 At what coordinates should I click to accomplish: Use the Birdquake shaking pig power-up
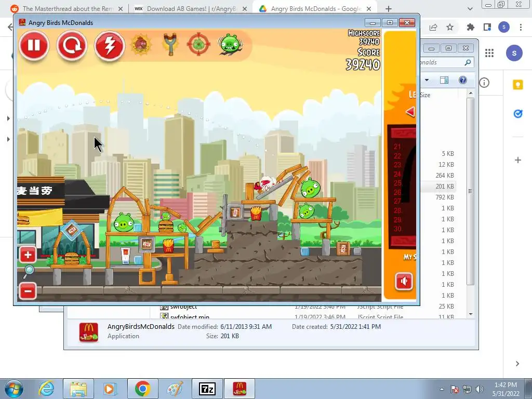coord(230,44)
